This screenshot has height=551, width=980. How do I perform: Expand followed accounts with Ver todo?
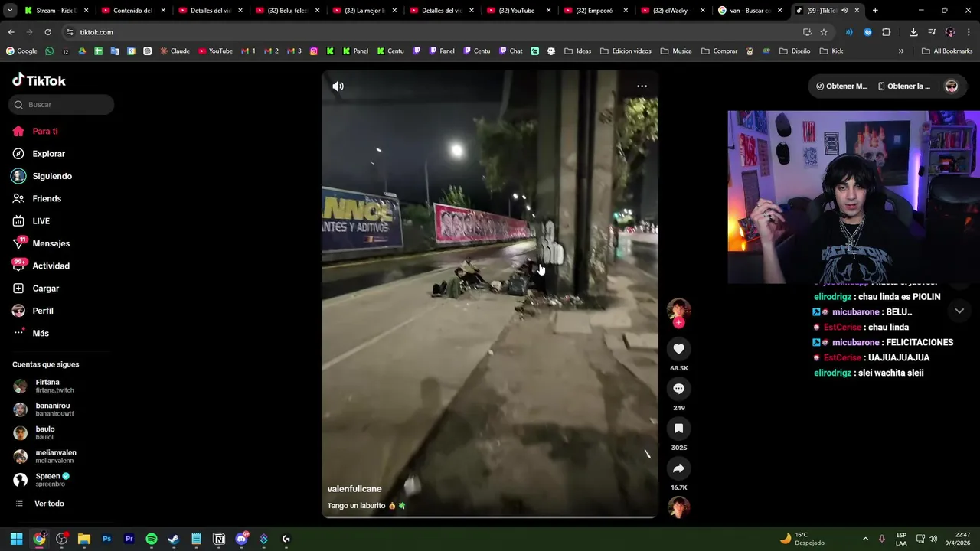[49, 504]
